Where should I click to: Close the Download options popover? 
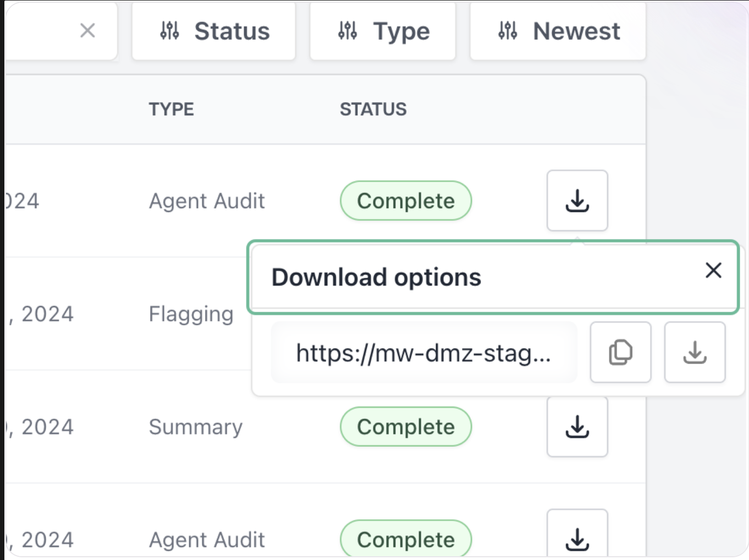(x=713, y=270)
